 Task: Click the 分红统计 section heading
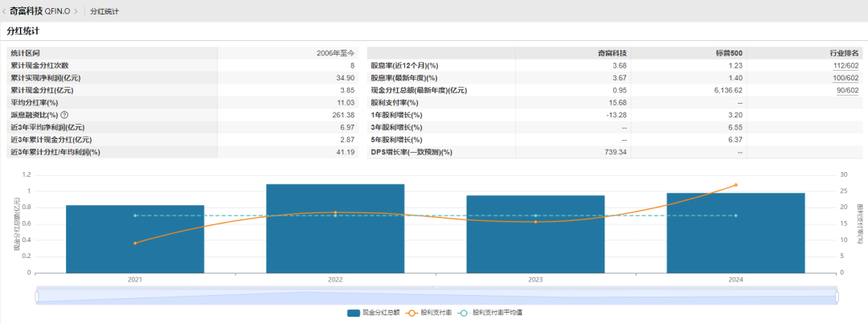(x=23, y=31)
